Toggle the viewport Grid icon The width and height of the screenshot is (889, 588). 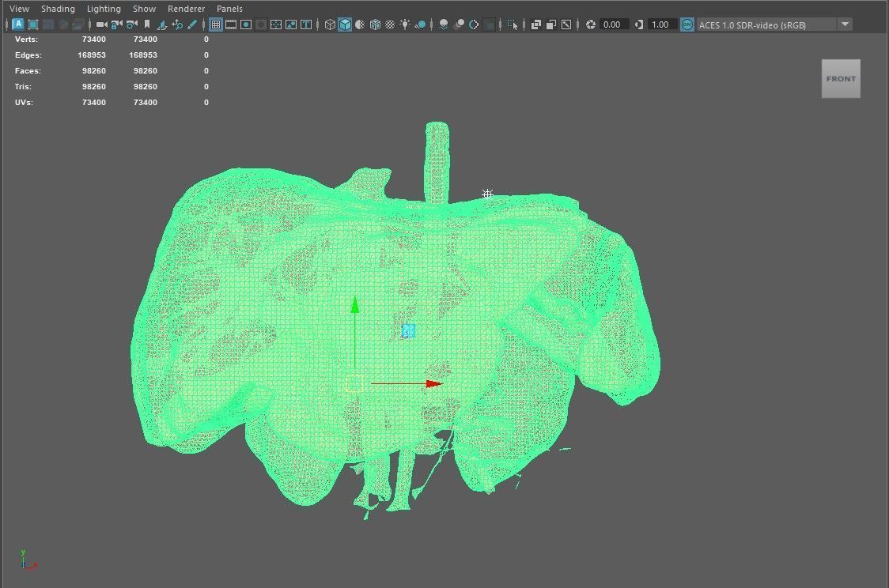pos(216,24)
